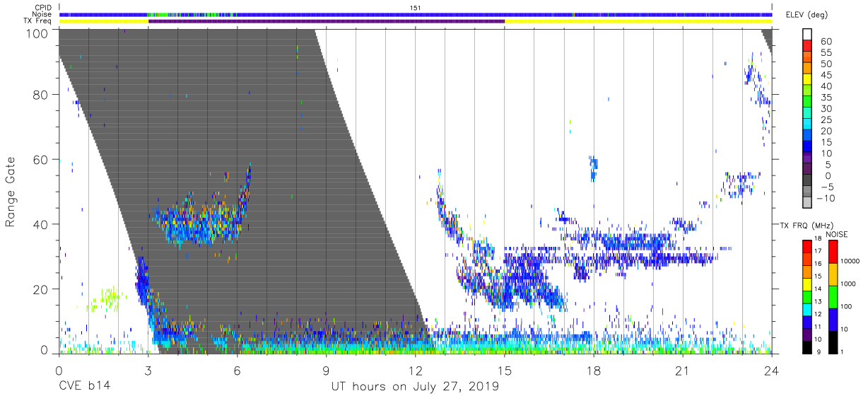The image size is (868, 401).
Task: Click the 'CPID' label at top left
Action: point(44,8)
